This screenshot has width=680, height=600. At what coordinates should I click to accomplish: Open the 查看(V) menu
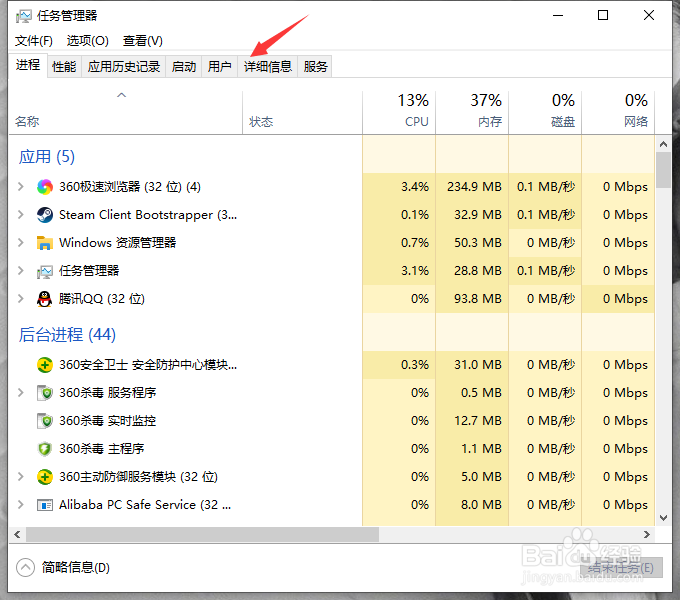click(143, 41)
